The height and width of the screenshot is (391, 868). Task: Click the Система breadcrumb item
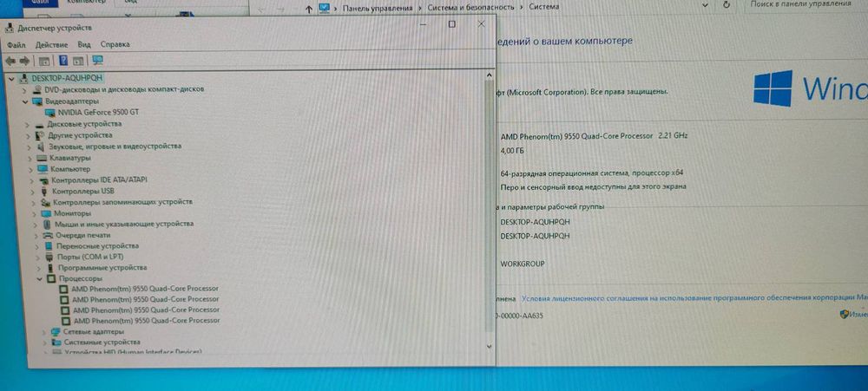(x=543, y=7)
